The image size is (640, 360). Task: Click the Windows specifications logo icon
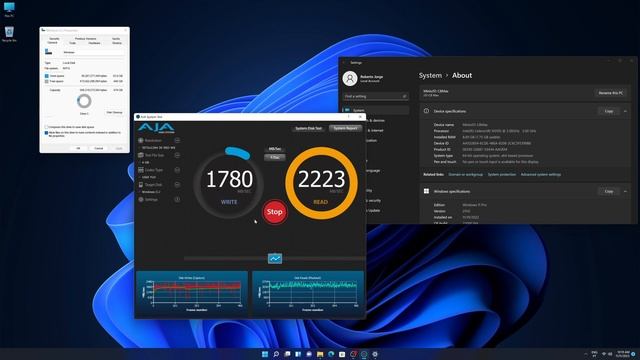[x=426, y=191]
